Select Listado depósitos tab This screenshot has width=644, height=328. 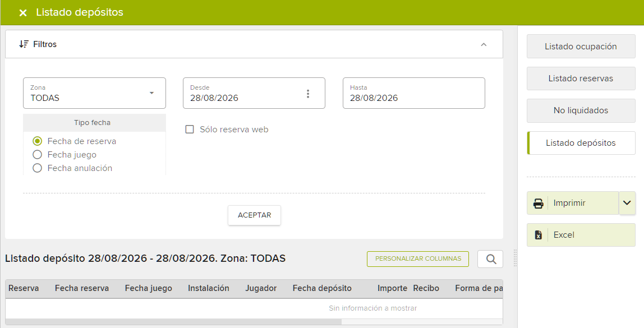(581, 143)
